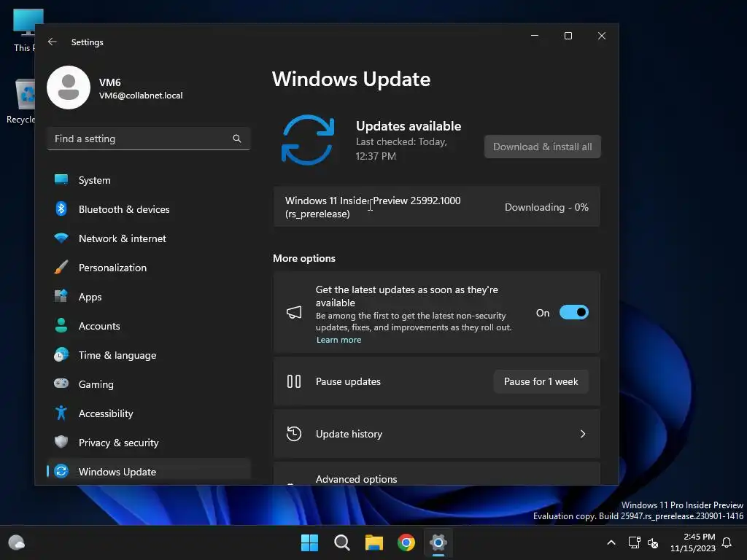The width and height of the screenshot is (747, 560).
Task: Click the Accessibility figure icon
Action: coord(61,413)
